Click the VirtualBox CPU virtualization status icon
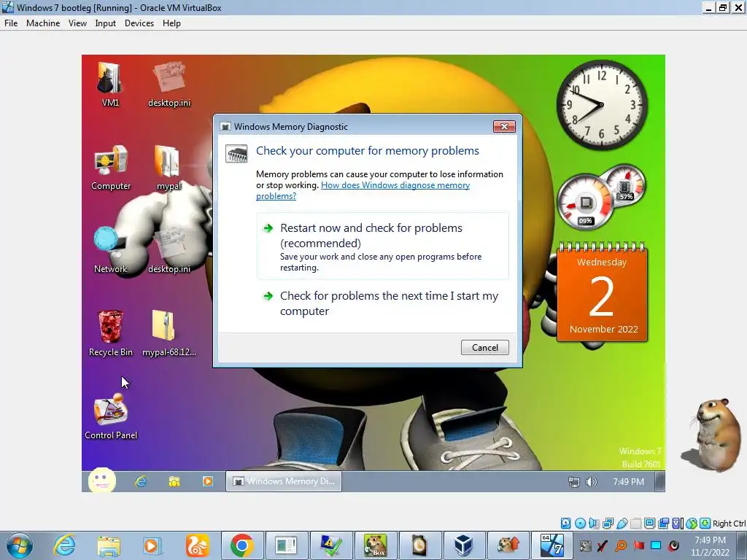 coord(678,524)
